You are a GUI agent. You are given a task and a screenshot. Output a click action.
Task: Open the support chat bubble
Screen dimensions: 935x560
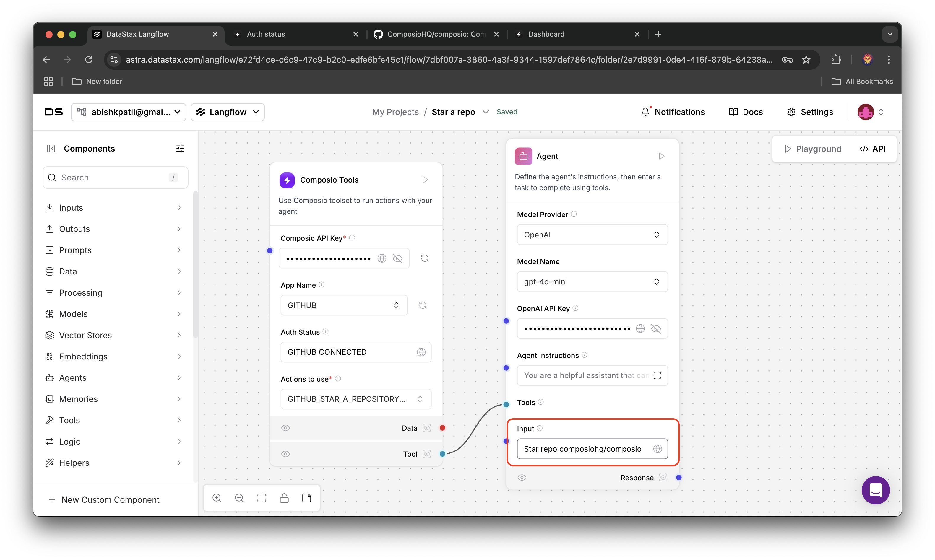[x=875, y=490]
